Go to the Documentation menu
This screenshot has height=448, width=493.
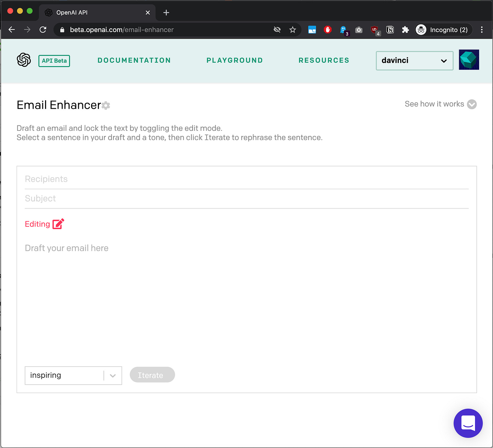(x=134, y=60)
